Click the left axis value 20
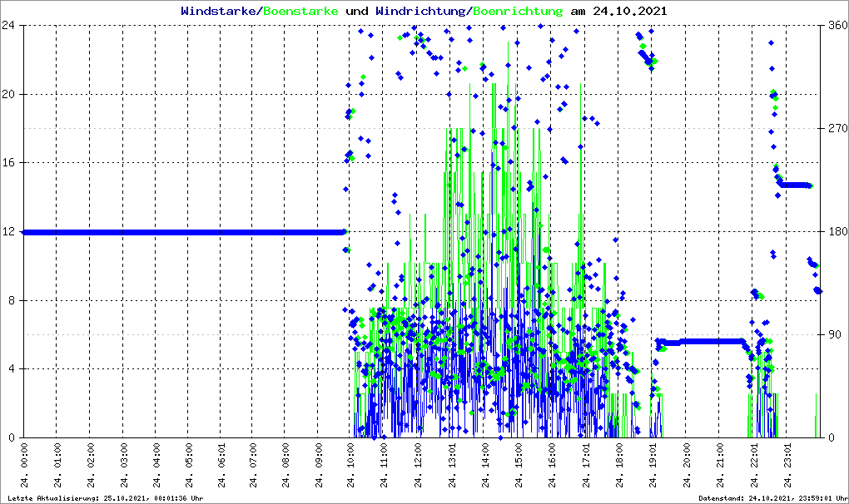849x504 pixels. [8, 94]
